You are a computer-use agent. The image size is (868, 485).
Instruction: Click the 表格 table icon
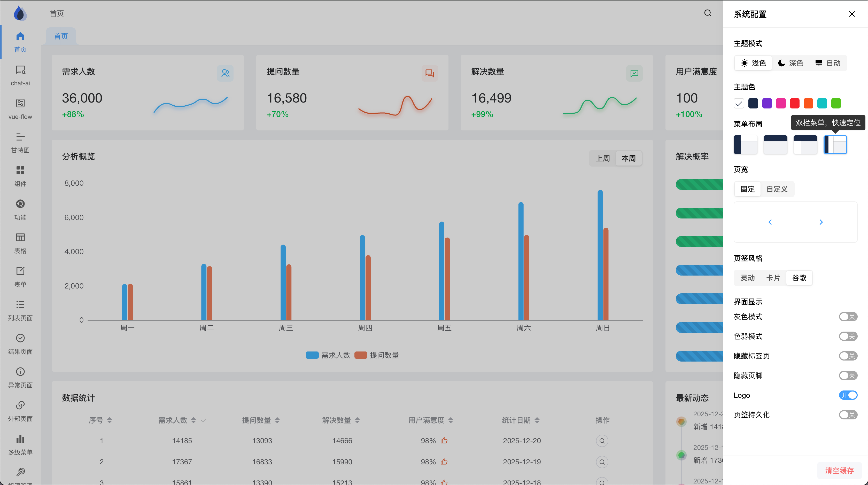(20, 237)
